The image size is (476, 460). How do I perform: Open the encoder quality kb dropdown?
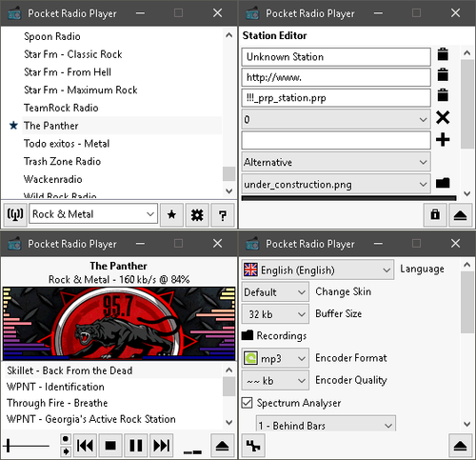click(x=275, y=380)
